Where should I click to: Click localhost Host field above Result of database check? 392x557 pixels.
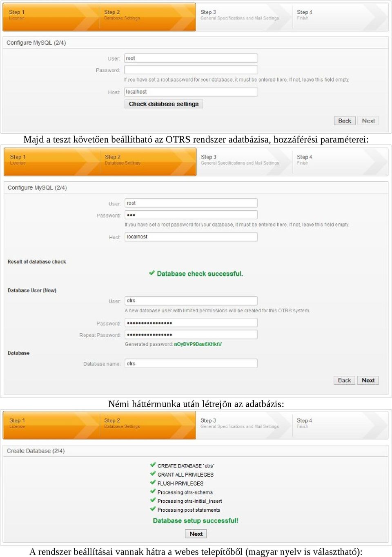(x=191, y=237)
